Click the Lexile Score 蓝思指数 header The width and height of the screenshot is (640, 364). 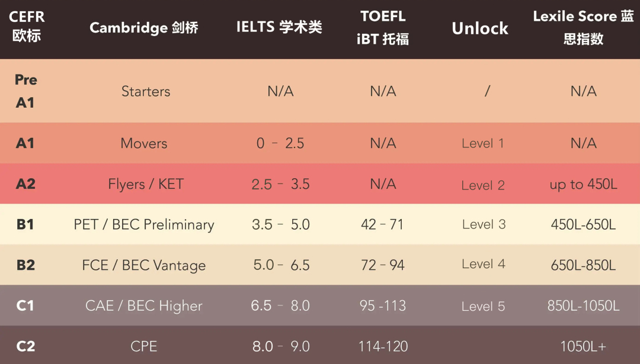pyautogui.click(x=583, y=27)
